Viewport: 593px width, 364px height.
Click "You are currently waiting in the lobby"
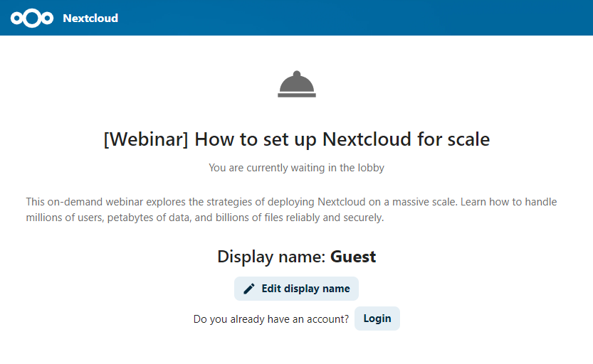(x=296, y=168)
